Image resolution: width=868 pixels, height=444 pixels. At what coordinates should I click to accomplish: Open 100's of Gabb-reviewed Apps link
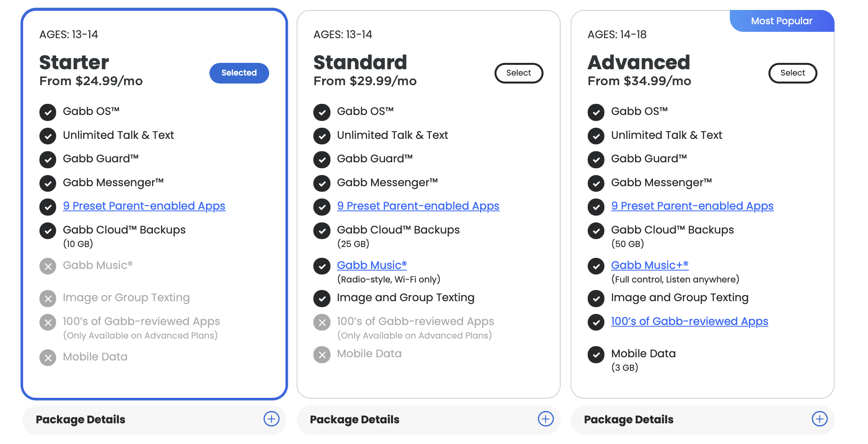coord(690,321)
